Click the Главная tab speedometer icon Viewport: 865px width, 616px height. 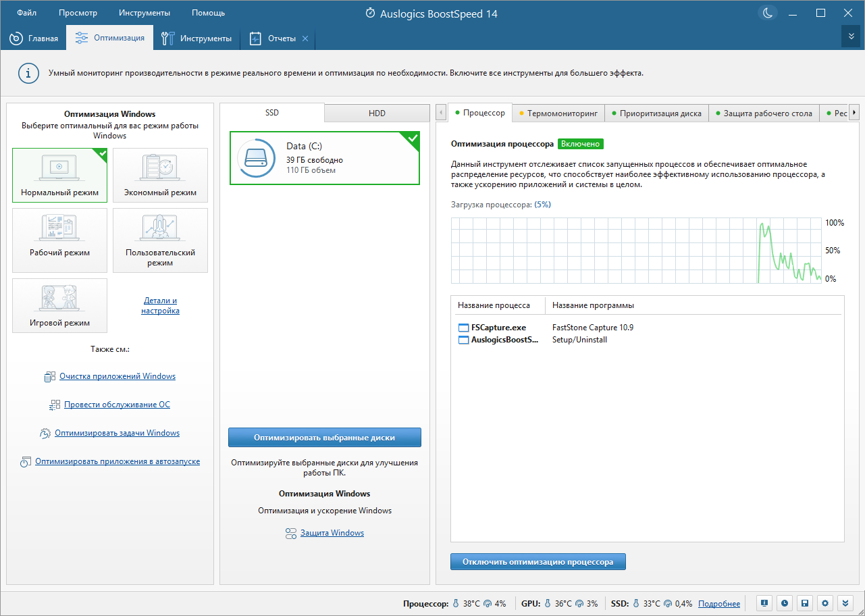point(16,39)
